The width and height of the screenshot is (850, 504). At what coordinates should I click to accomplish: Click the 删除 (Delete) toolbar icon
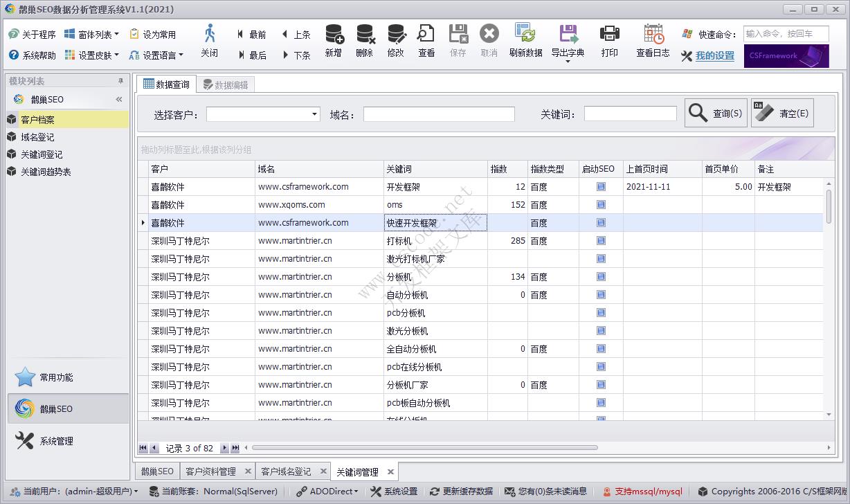tap(365, 35)
